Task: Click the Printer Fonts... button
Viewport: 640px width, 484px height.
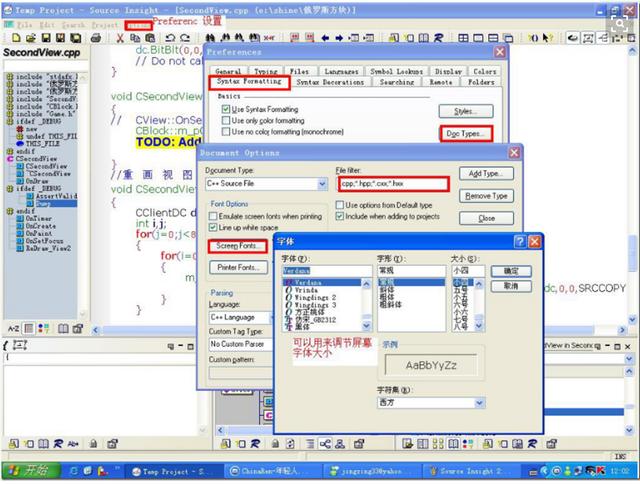Action: pyautogui.click(x=238, y=268)
